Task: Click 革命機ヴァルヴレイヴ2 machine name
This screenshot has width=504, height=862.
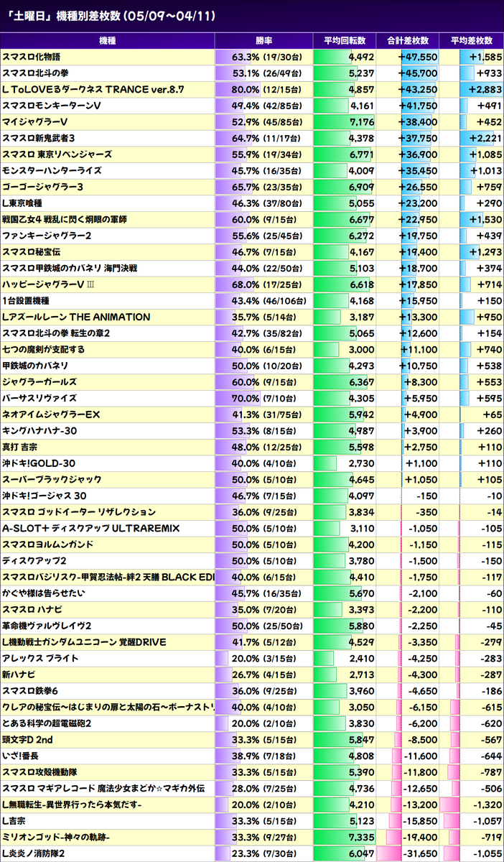Action: pyautogui.click(x=47, y=626)
